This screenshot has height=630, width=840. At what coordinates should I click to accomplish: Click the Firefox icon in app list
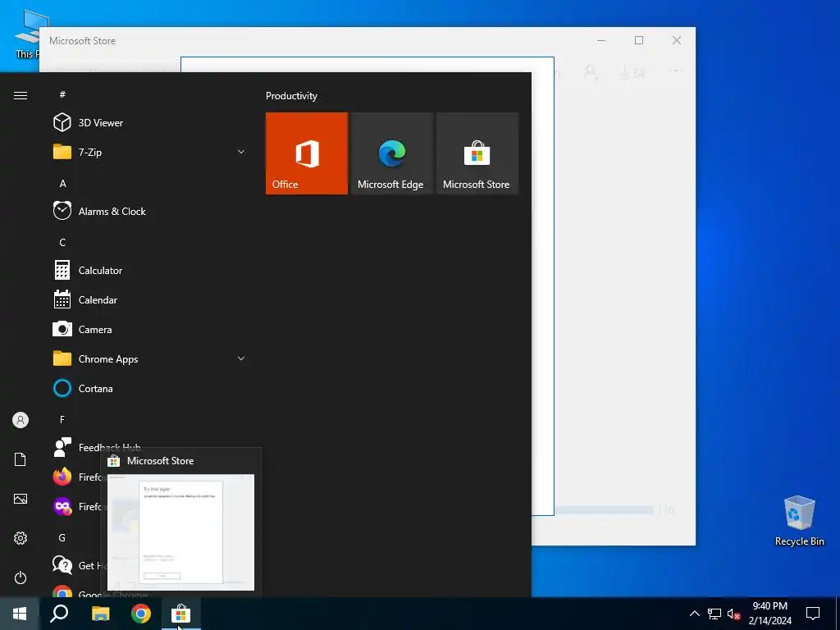tap(62, 477)
